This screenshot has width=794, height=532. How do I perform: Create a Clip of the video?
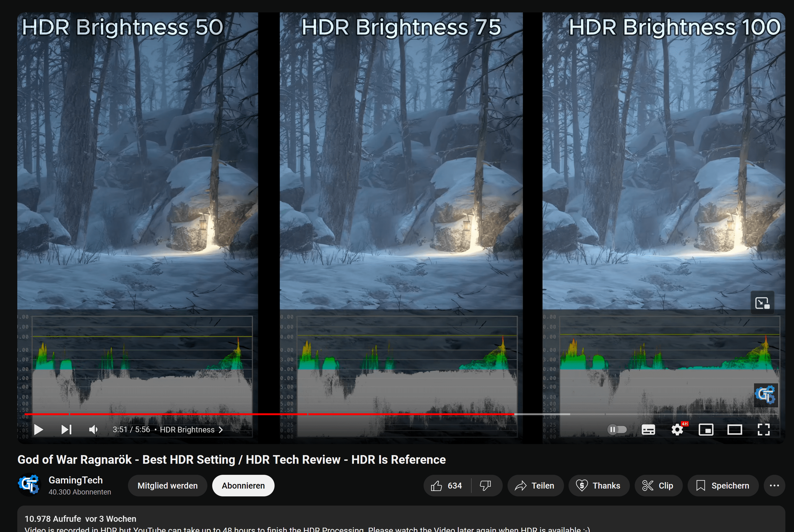point(658,486)
